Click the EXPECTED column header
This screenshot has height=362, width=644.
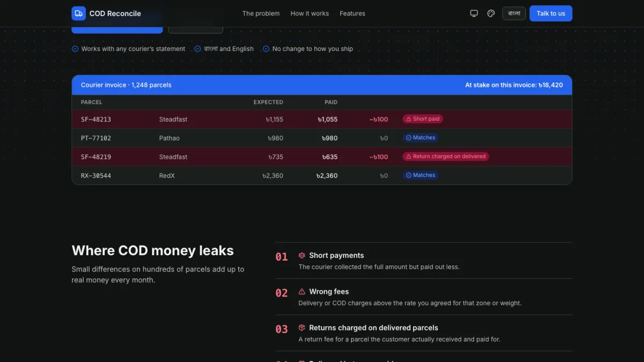point(268,102)
